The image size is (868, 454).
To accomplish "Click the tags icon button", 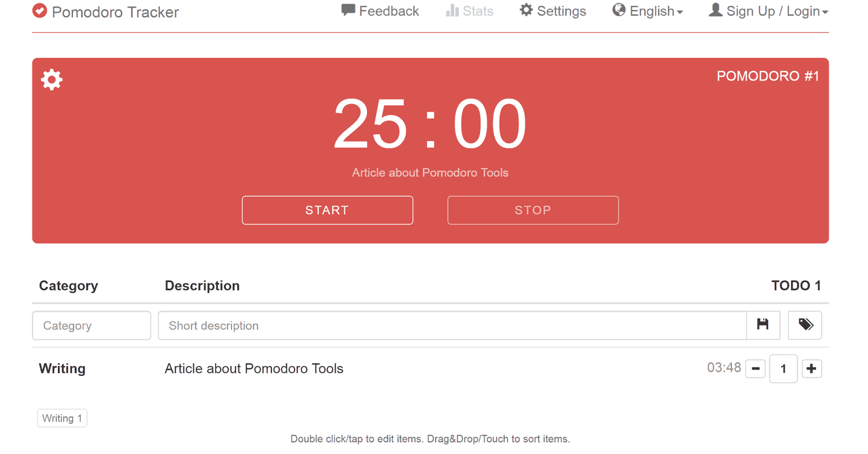I will 805,325.
